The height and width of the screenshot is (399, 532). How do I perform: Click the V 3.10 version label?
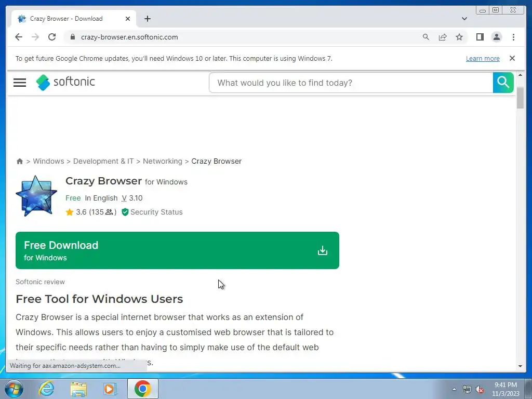[x=132, y=198]
